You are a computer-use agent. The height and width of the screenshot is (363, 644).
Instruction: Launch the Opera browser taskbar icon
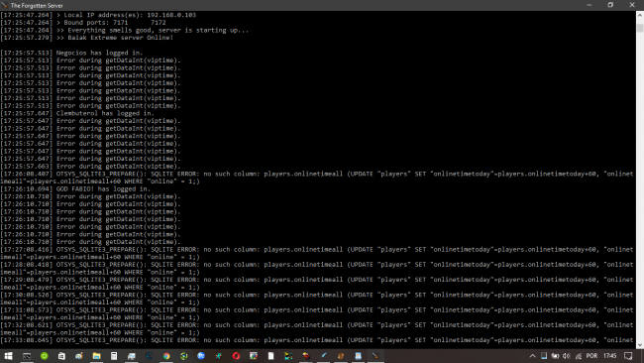tap(236, 356)
